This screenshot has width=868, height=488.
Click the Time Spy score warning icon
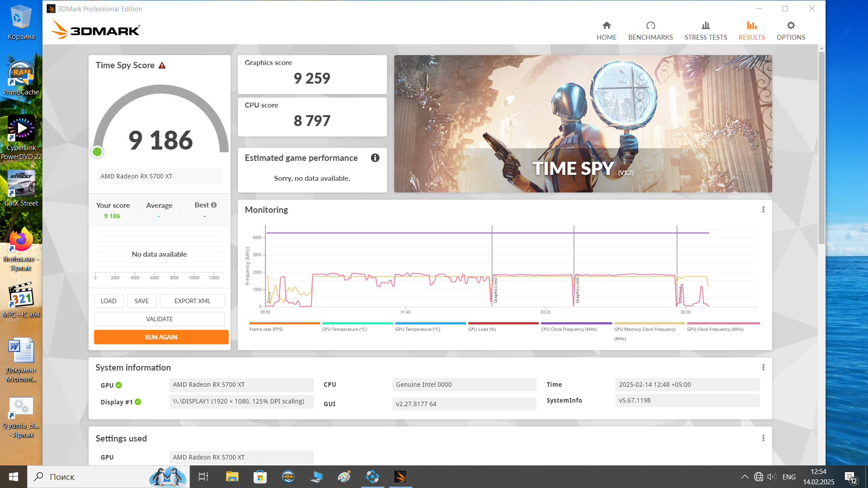tap(162, 66)
